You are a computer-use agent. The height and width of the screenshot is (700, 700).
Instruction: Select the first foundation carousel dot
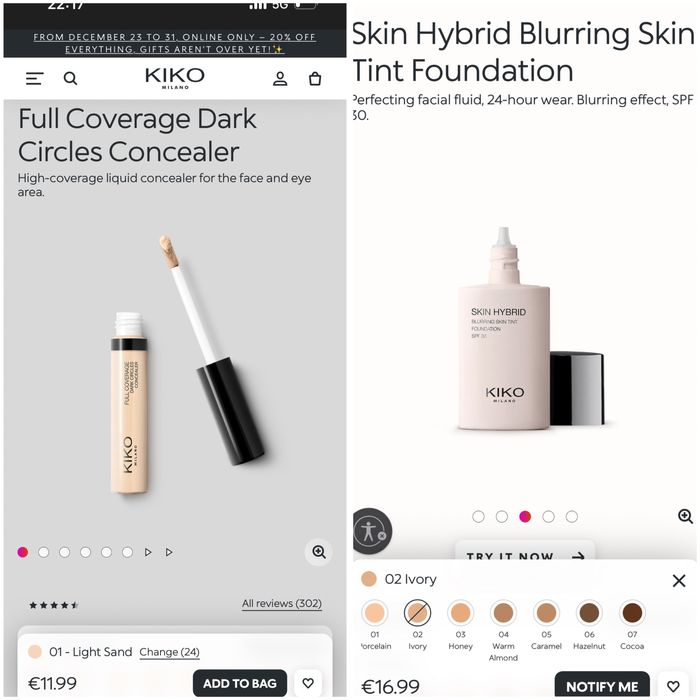pyautogui.click(x=478, y=517)
